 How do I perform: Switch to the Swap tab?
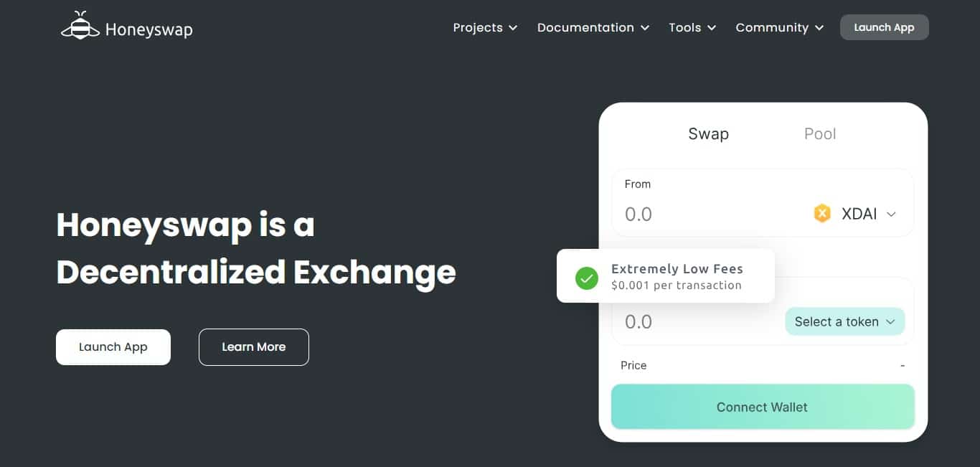tap(708, 133)
